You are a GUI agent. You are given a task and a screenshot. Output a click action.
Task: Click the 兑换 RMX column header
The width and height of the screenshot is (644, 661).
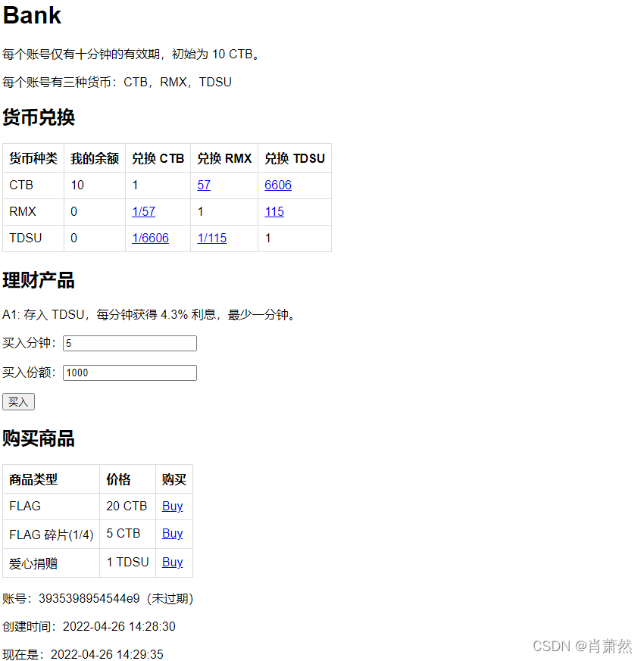(x=224, y=158)
